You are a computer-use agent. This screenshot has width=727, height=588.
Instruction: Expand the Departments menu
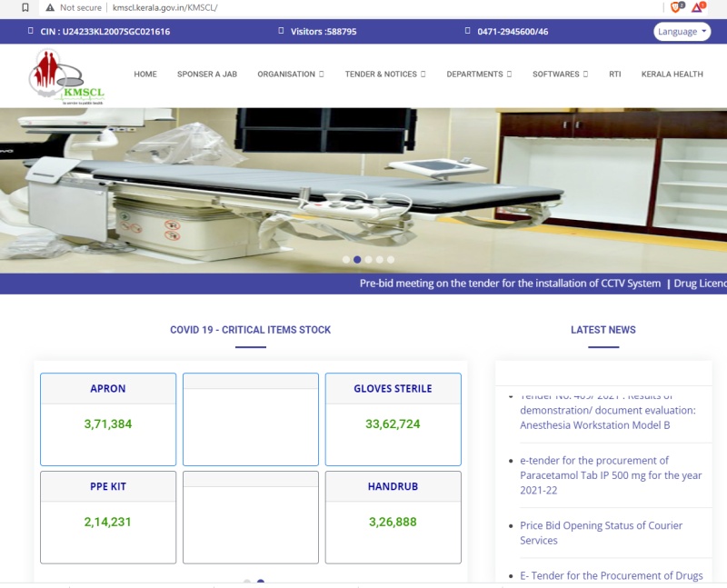(x=478, y=75)
